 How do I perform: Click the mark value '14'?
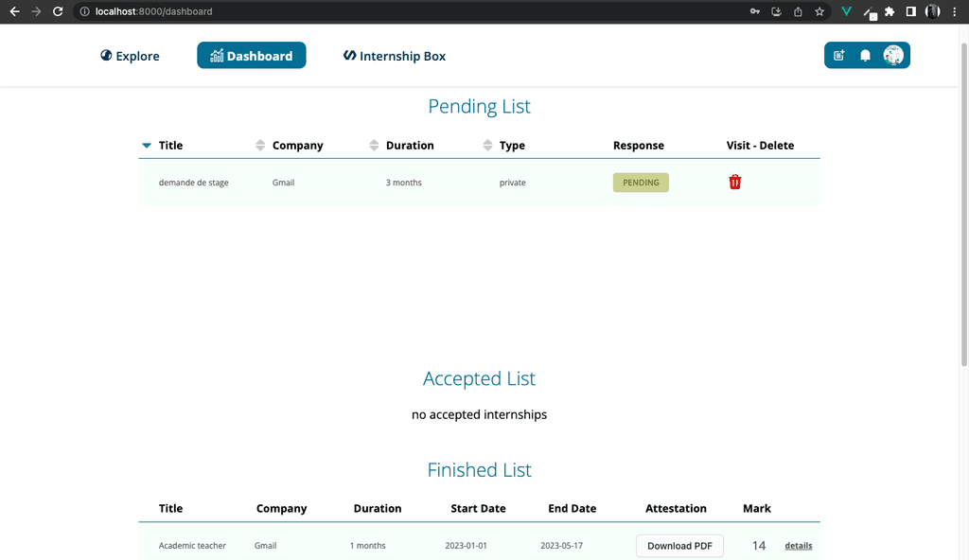click(x=759, y=546)
